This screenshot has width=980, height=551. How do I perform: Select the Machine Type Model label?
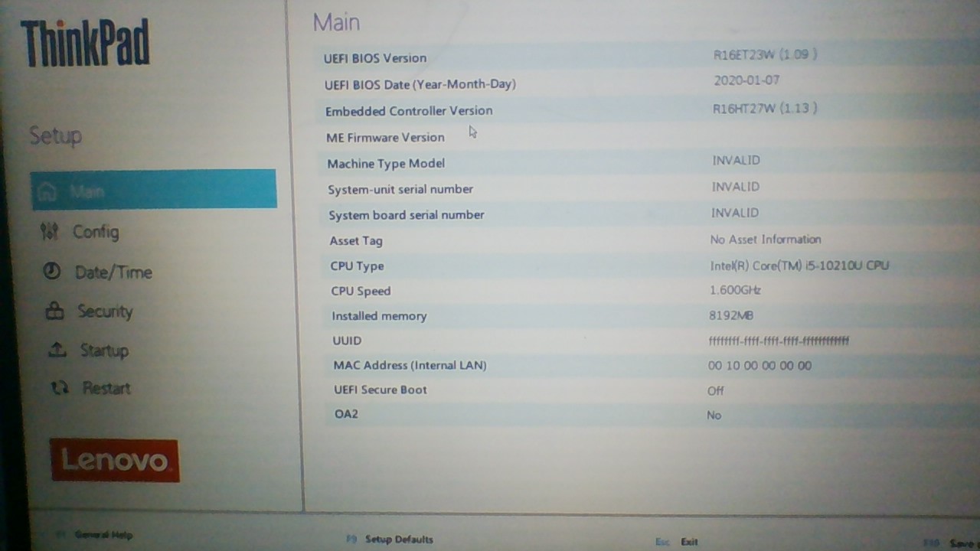coord(386,163)
